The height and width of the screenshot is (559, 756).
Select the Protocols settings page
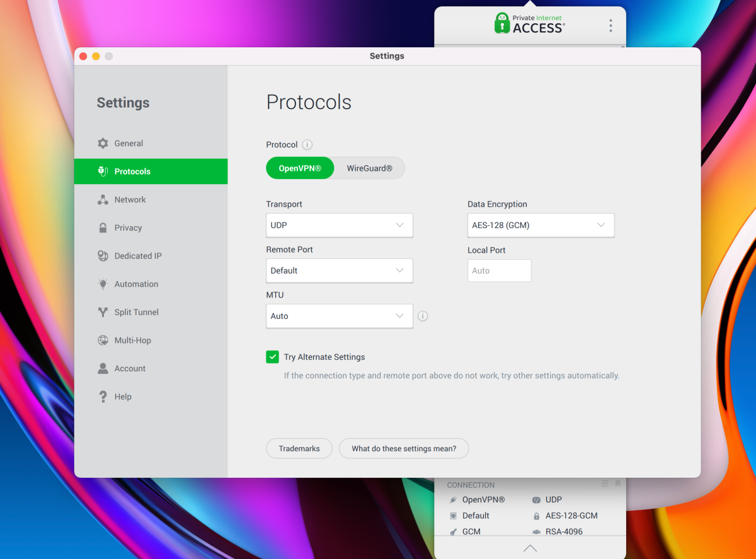[151, 171]
